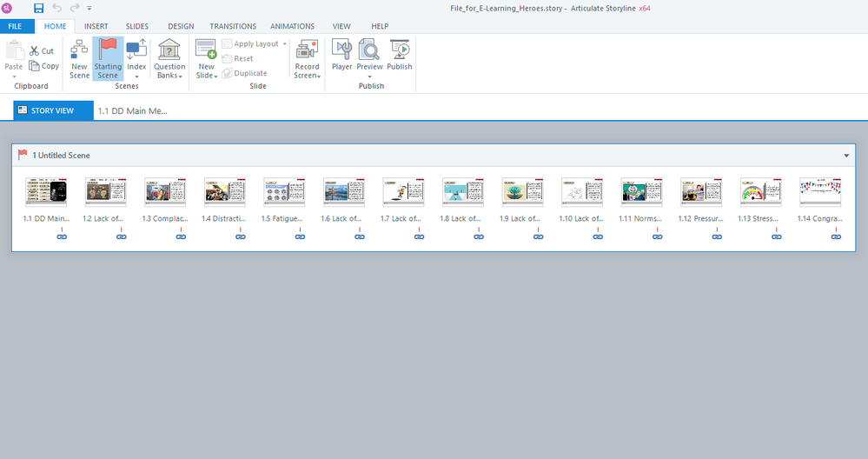This screenshot has width=868, height=459.
Task: Click the link icon under slide 1.3
Action: pyautogui.click(x=181, y=236)
